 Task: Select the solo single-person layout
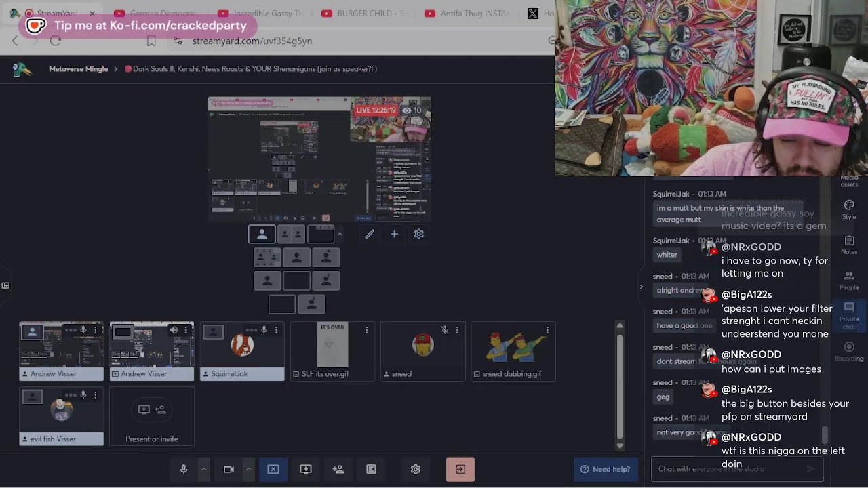point(262,234)
